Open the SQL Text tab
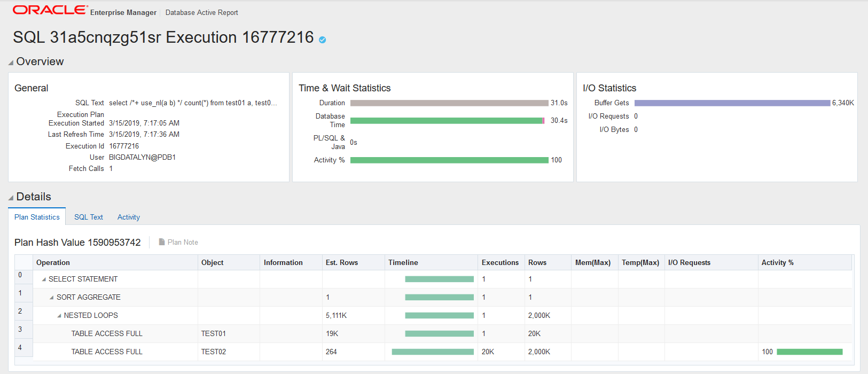Viewport: 868px width, 374px height. [x=89, y=217]
